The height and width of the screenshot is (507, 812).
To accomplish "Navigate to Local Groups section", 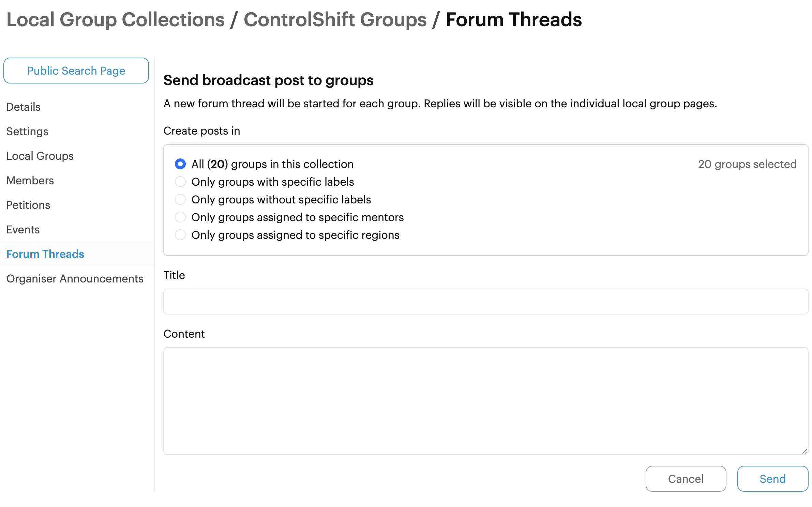I will coord(40,156).
